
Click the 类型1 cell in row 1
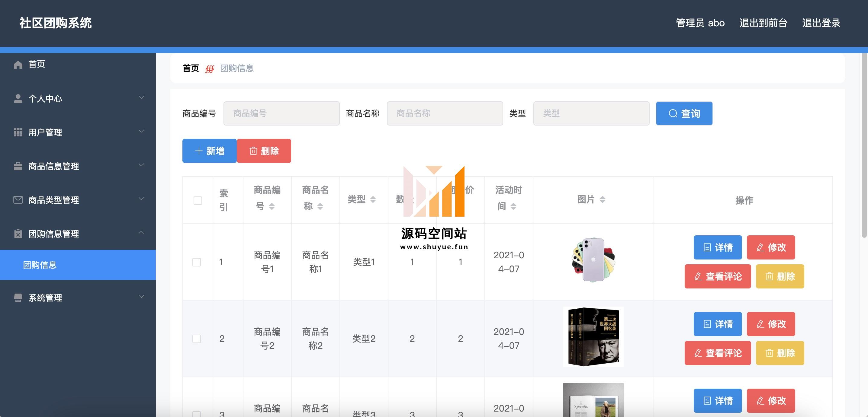pyautogui.click(x=364, y=262)
